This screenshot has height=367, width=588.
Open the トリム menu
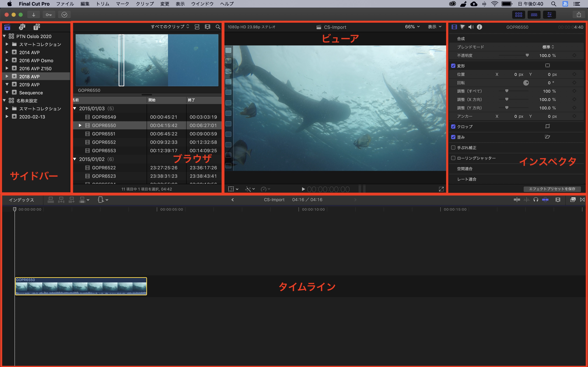[x=103, y=4]
